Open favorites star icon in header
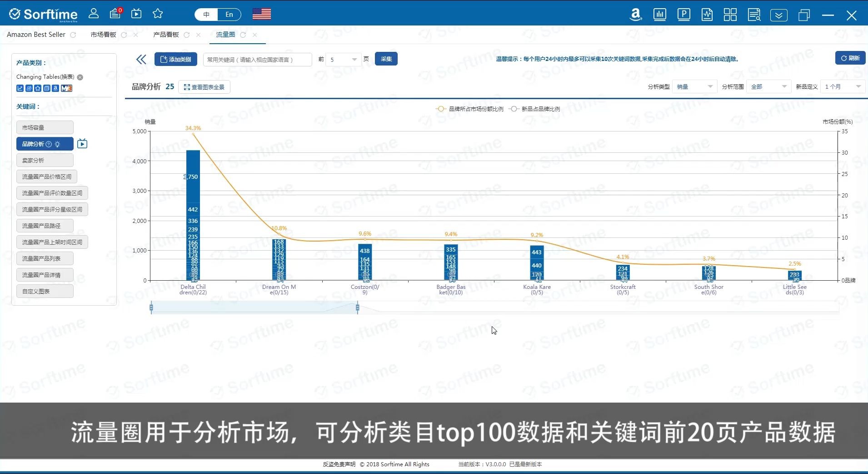The height and width of the screenshot is (474, 868). 158,14
